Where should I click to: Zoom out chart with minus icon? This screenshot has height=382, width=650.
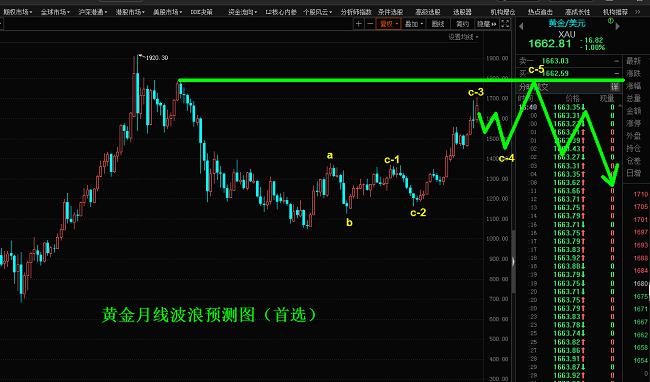point(370,24)
